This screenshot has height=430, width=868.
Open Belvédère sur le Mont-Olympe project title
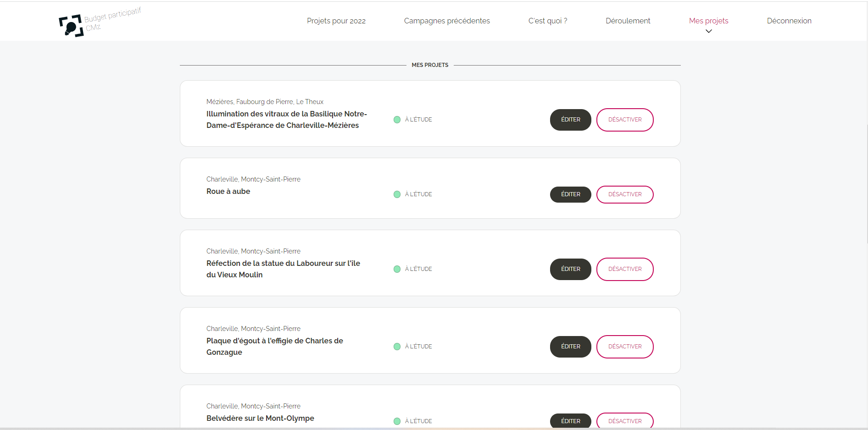(x=260, y=418)
